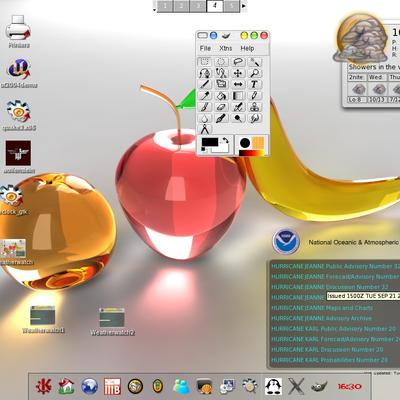
Task: Click the black-to-yellow active gradient bar
Action: pos(252,153)
